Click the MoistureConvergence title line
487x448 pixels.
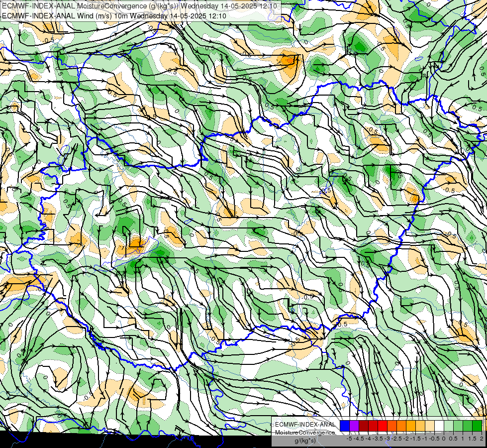139,6
